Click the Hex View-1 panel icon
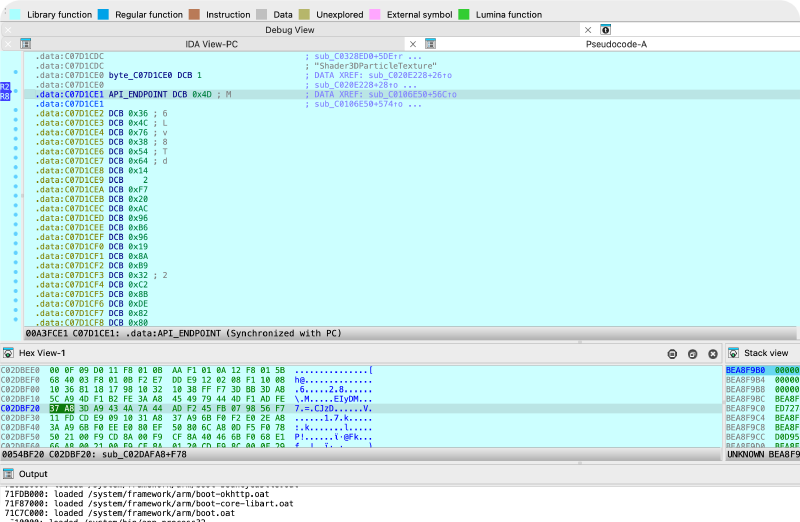The image size is (800, 522). [x=8, y=353]
